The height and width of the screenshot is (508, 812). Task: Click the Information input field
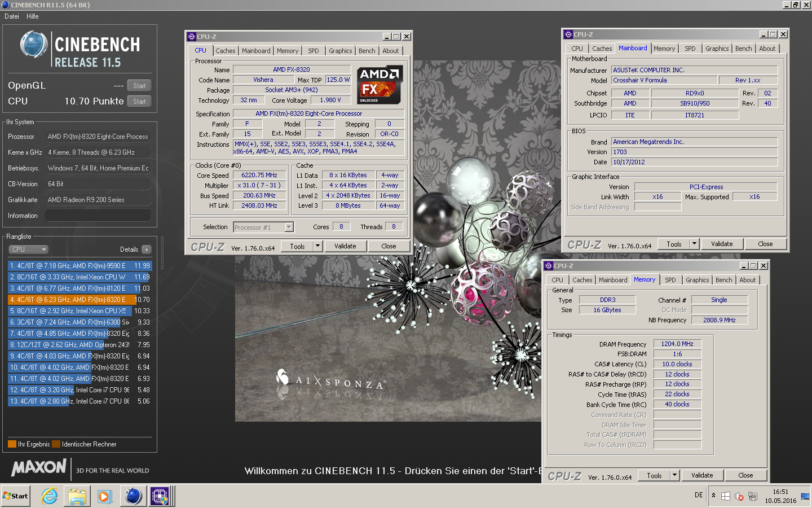[x=98, y=216]
